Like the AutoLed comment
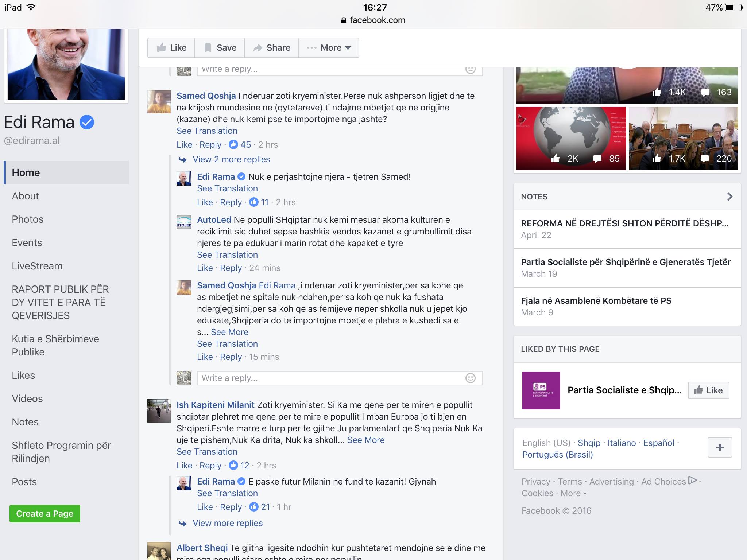Image resolution: width=747 pixels, height=560 pixels. pyautogui.click(x=205, y=268)
